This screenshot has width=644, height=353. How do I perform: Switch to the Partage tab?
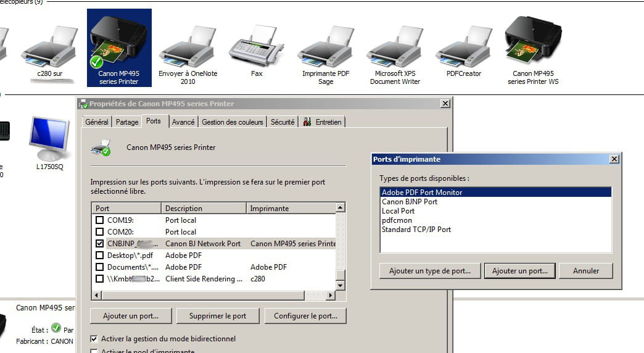[x=127, y=122]
